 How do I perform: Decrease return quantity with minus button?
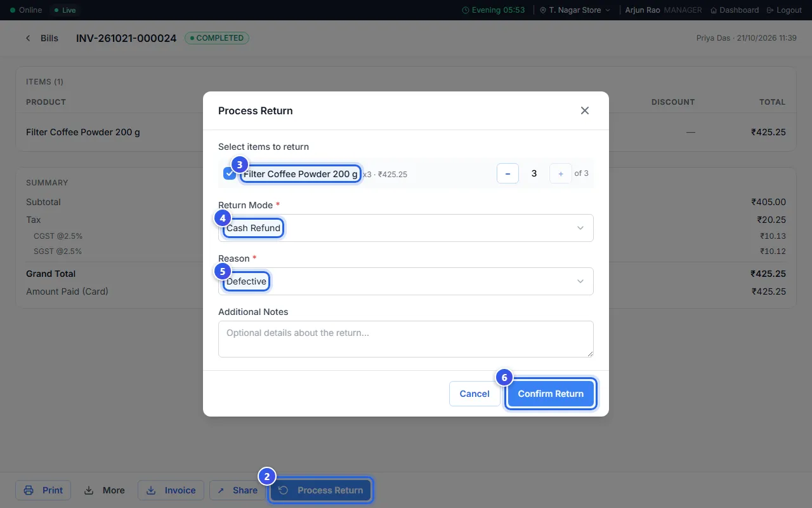coord(507,173)
